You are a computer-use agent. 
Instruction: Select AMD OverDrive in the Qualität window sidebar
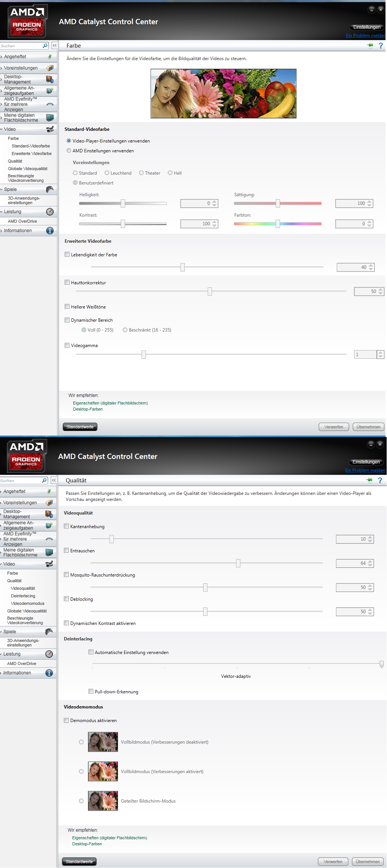(22, 663)
